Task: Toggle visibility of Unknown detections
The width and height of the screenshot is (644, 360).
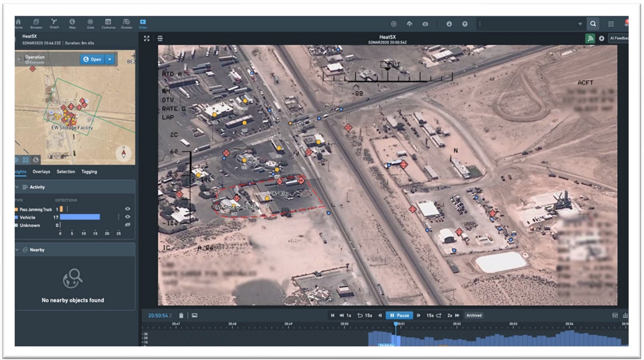Action: coord(128,225)
